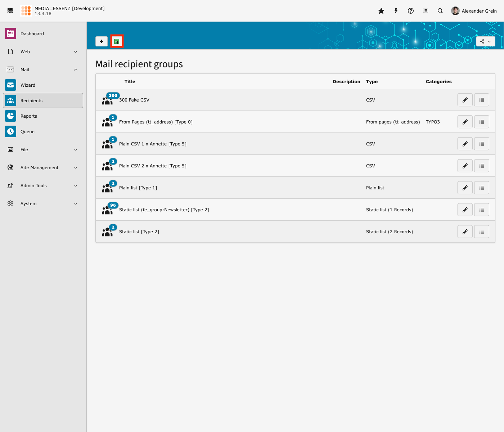Click the plus icon to add recipient group
Viewport: 504px width, 432px height.
[102, 41]
